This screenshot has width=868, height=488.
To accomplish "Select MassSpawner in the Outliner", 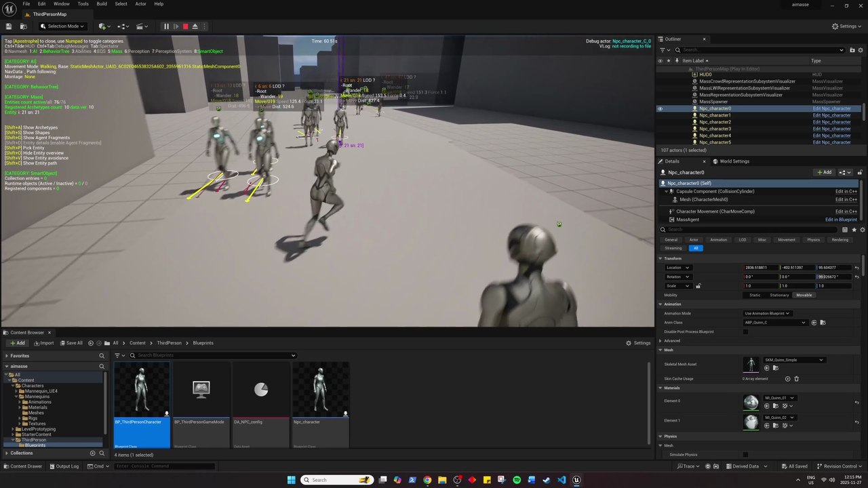I will click(x=713, y=102).
